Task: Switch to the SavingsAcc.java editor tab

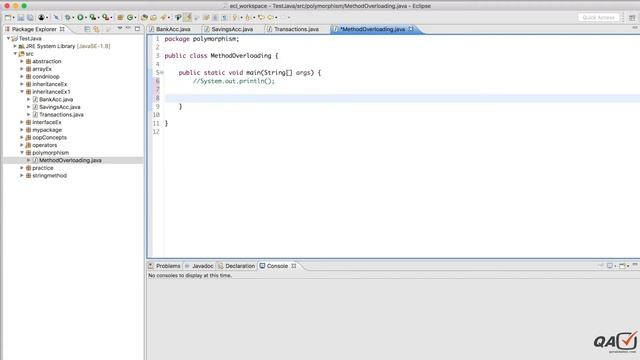Action: tap(232, 29)
